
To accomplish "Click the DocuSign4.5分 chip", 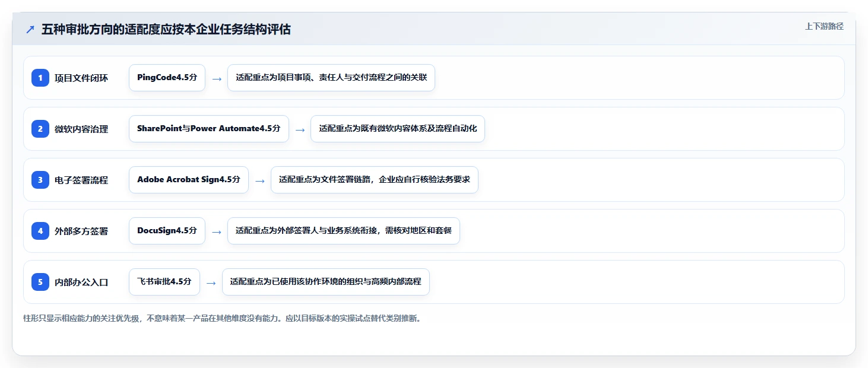I will coord(167,231).
